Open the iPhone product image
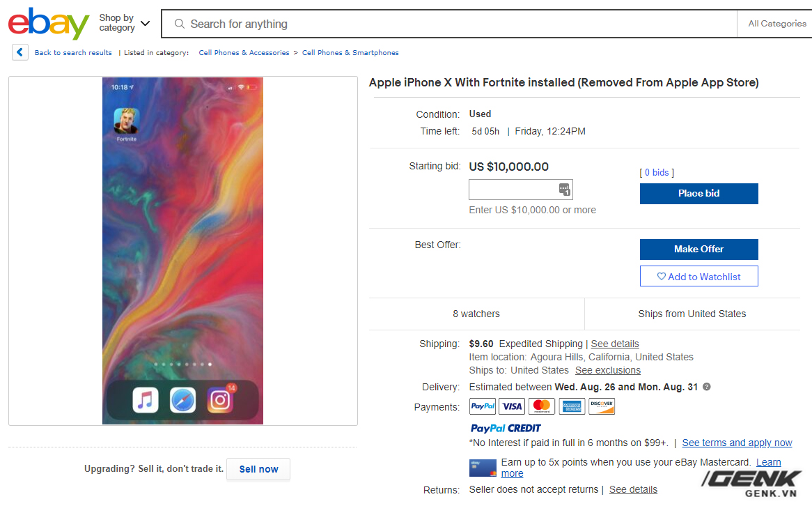 point(182,251)
